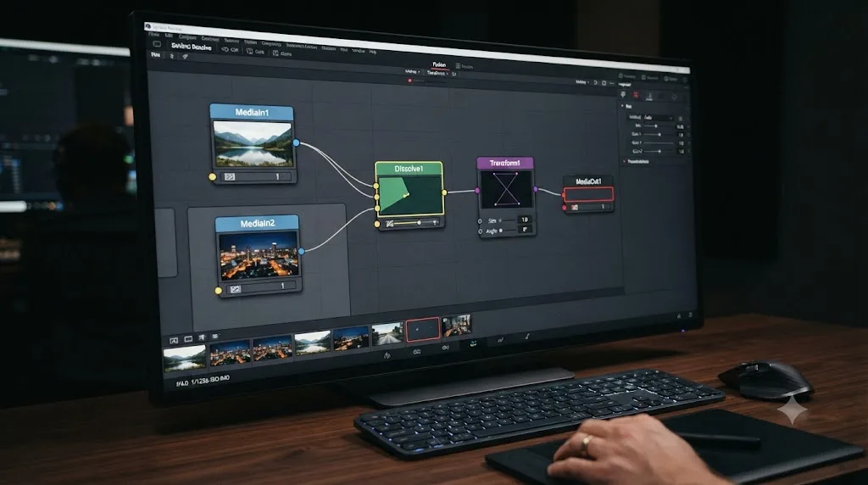Click the value field beside first Inspector slider
868x485 pixels.
(x=681, y=127)
